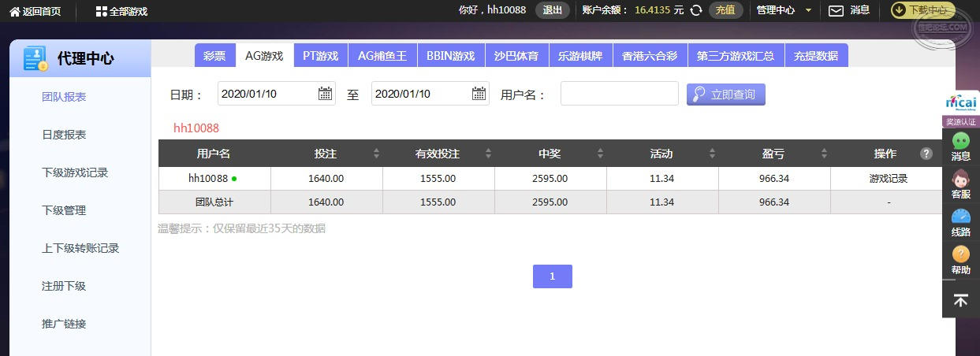The image size is (980, 356).
Task: Open 游戏记录 link for hh10088
Action: point(888,179)
